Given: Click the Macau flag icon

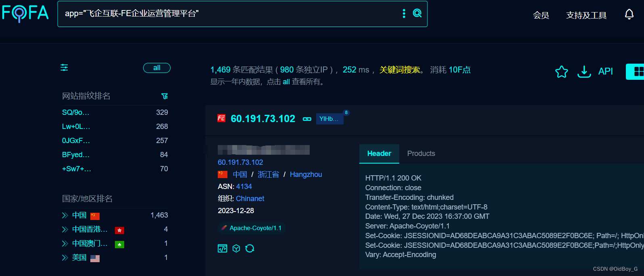Looking at the screenshot, I should 119,245.
